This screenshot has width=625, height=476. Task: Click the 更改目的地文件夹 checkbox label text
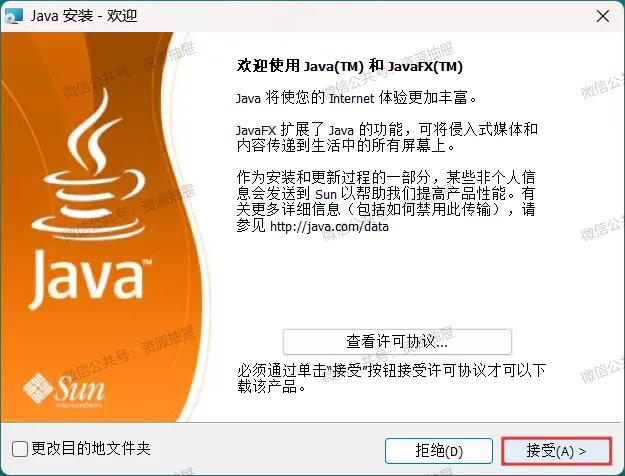91,448
